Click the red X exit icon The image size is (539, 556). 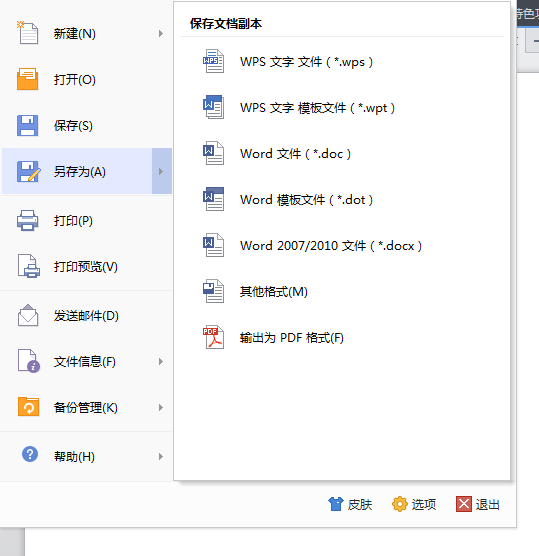pos(464,504)
